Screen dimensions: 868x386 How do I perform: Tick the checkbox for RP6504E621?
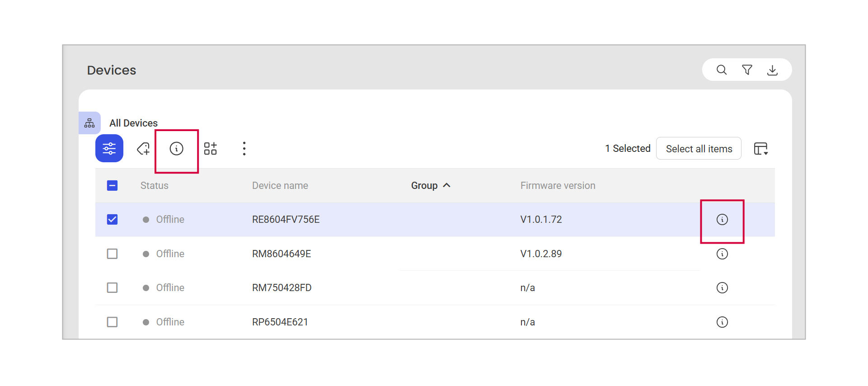112,322
